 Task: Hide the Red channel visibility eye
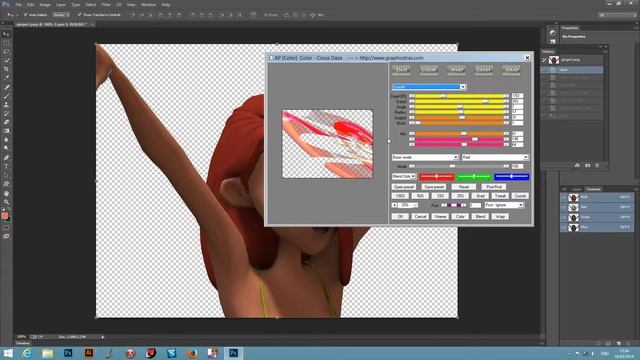[564, 207]
